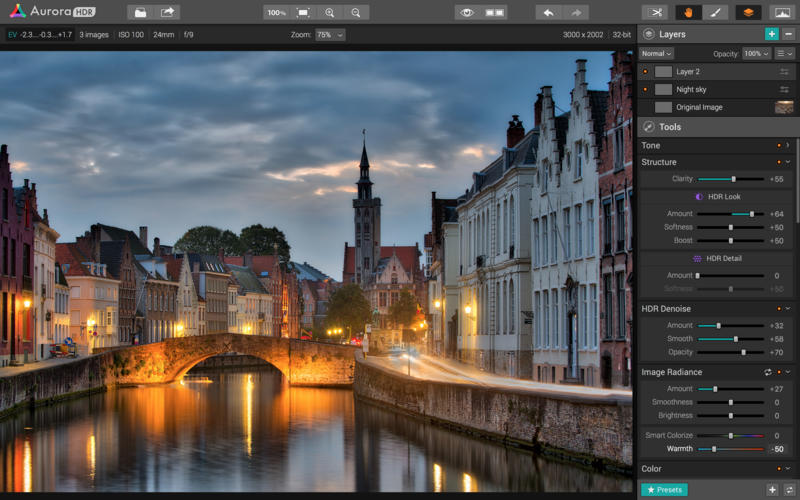
Task: Click the open image folder icon
Action: (141, 12)
